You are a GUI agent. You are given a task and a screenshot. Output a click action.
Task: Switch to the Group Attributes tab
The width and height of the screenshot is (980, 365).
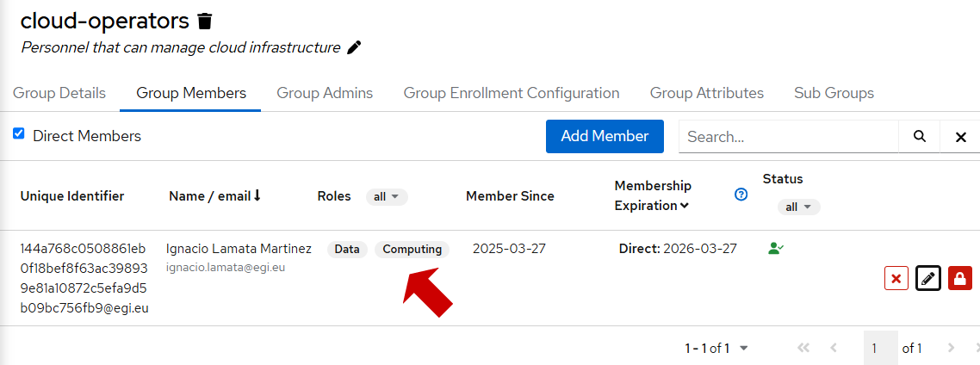tap(707, 93)
